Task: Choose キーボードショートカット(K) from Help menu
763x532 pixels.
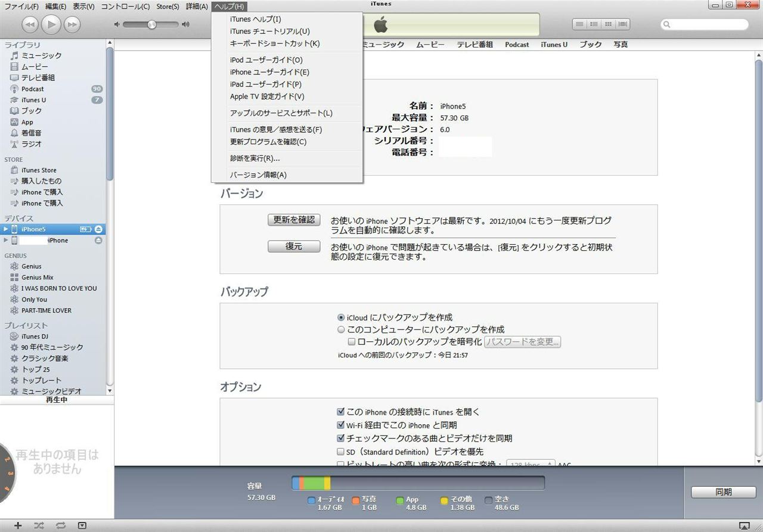Action: 287,43
